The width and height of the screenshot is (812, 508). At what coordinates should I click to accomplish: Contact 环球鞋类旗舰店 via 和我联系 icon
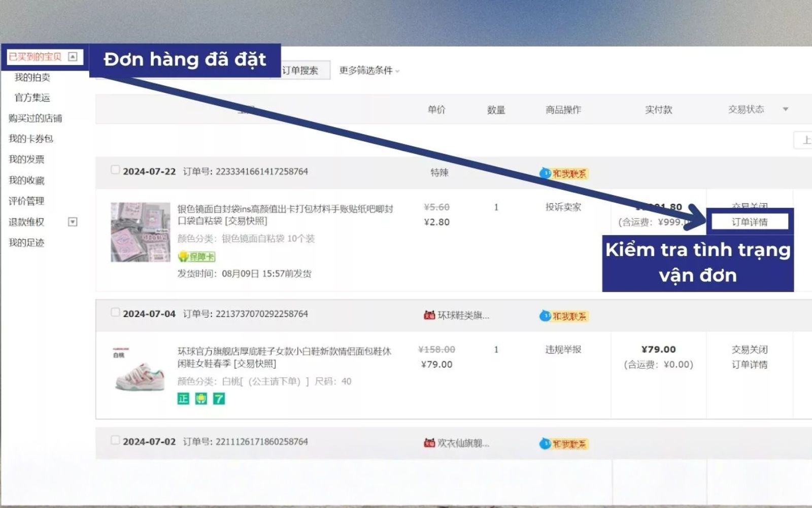point(564,316)
